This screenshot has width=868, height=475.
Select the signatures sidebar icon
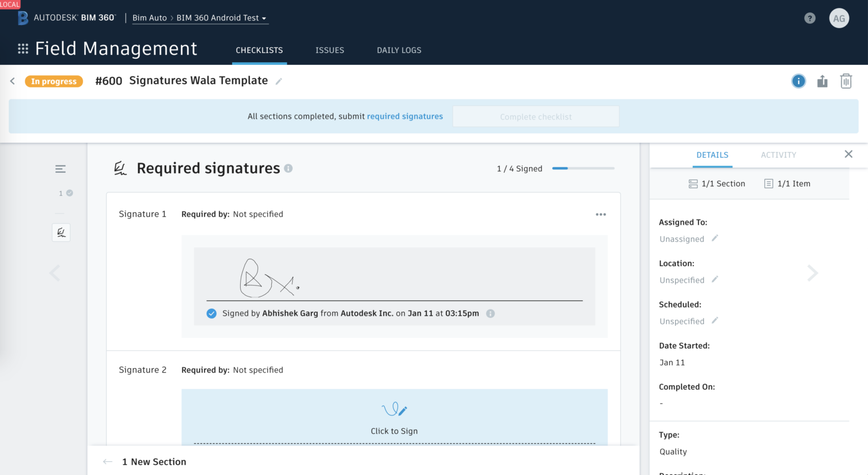61,232
